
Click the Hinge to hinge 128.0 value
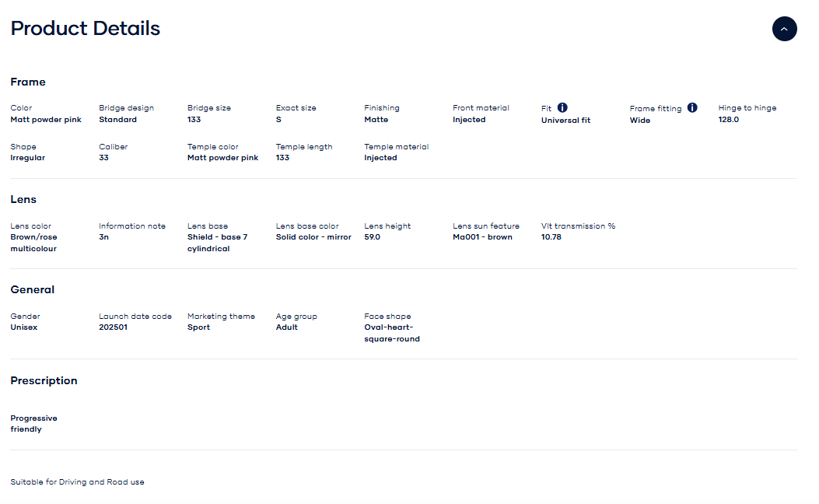729,120
